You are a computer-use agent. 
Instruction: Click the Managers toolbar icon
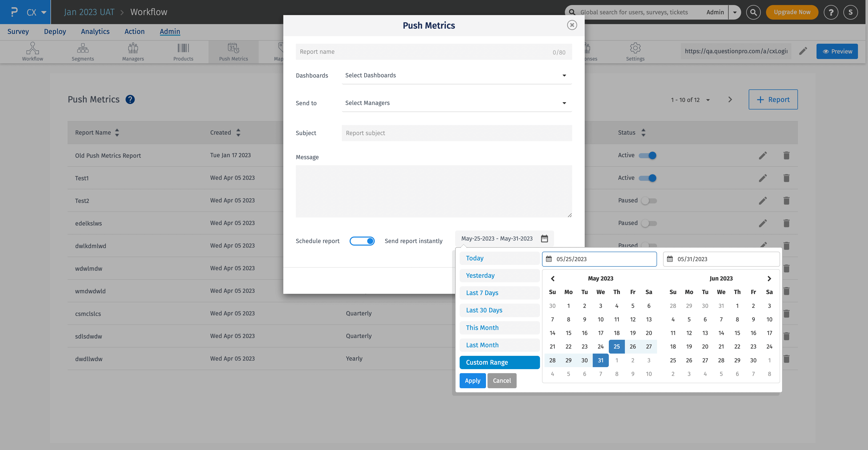(x=133, y=51)
